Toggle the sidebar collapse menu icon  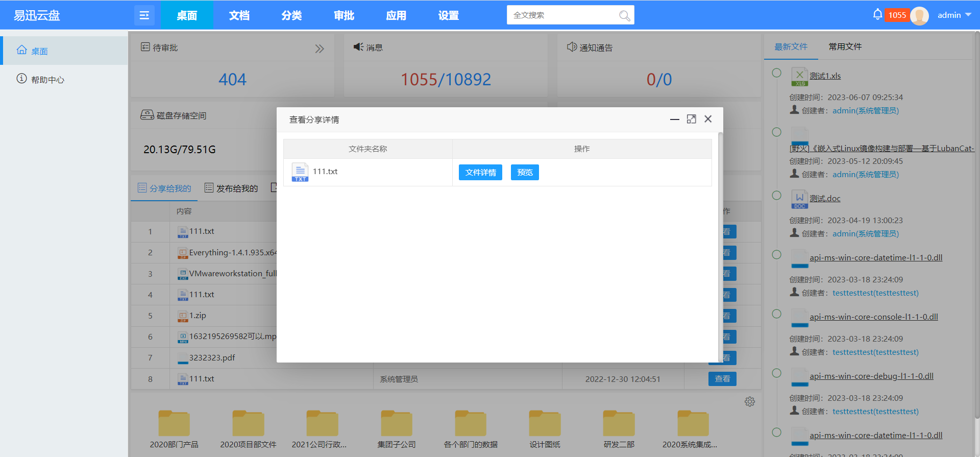click(x=144, y=15)
